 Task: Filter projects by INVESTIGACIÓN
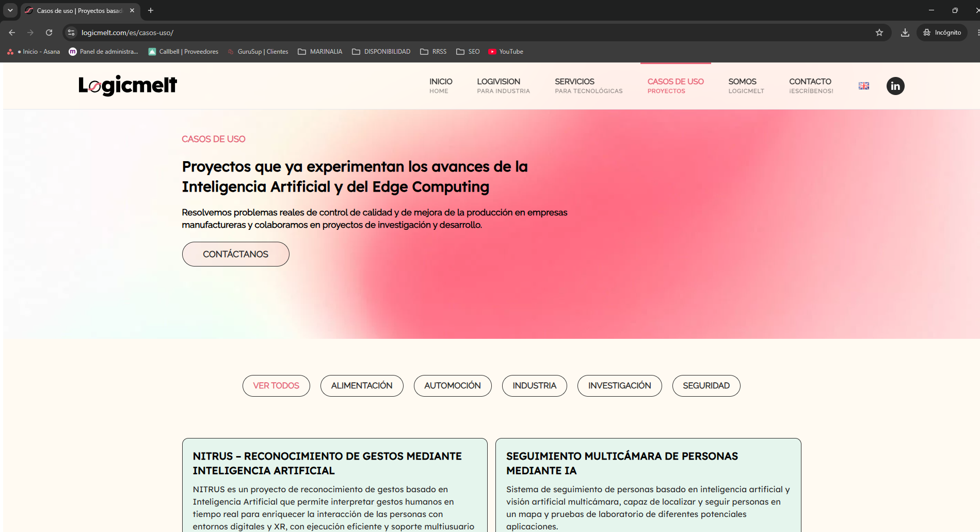point(620,386)
